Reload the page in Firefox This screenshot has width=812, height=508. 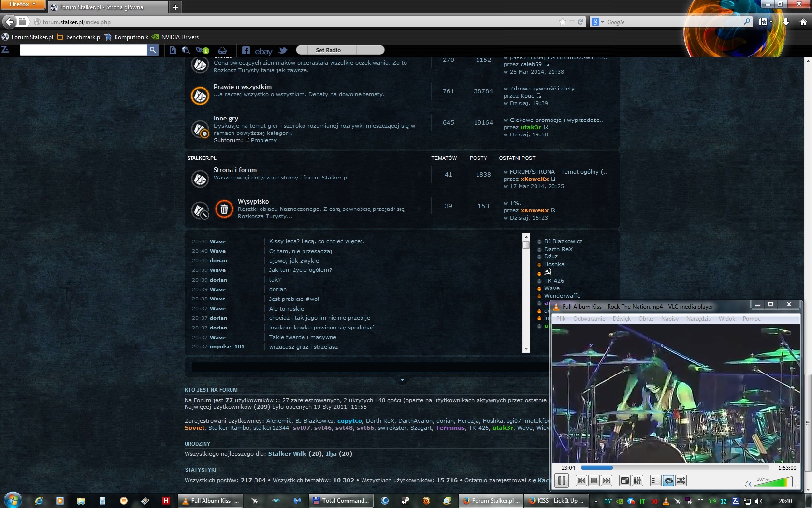[x=580, y=22]
